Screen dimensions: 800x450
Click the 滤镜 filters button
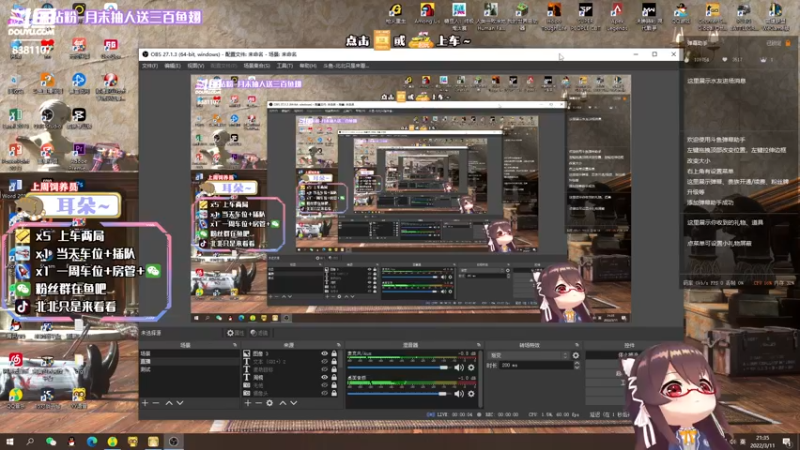[259, 333]
